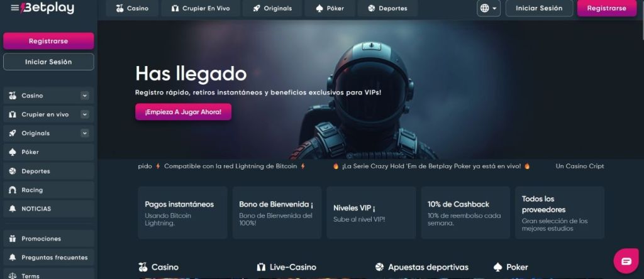Click the Póker spade icon in sidebar
The width and height of the screenshot is (644, 279).
13,152
